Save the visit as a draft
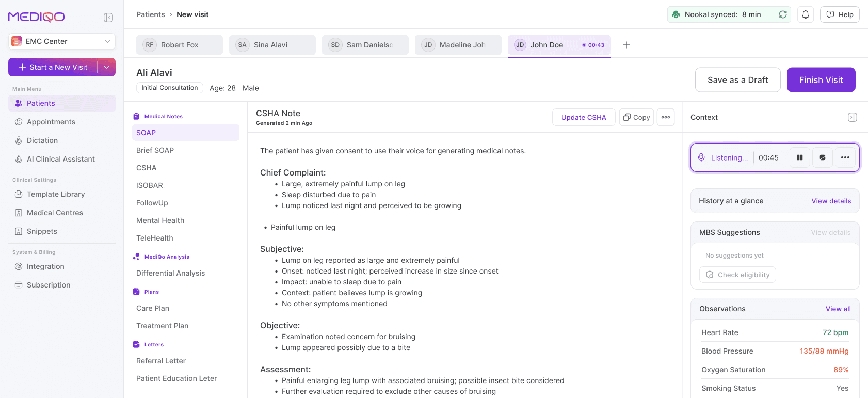The image size is (868, 398). [737, 80]
